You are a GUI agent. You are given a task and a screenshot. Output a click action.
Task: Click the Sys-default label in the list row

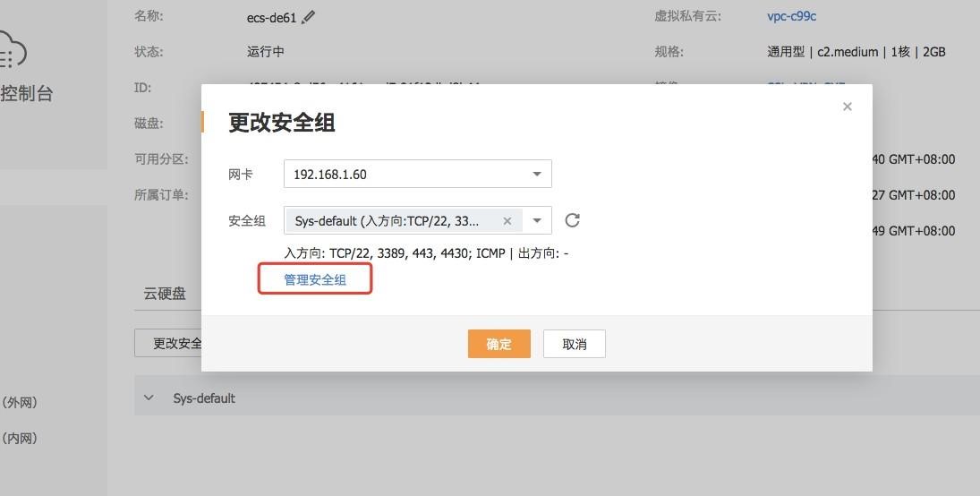click(x=204, y=398)
